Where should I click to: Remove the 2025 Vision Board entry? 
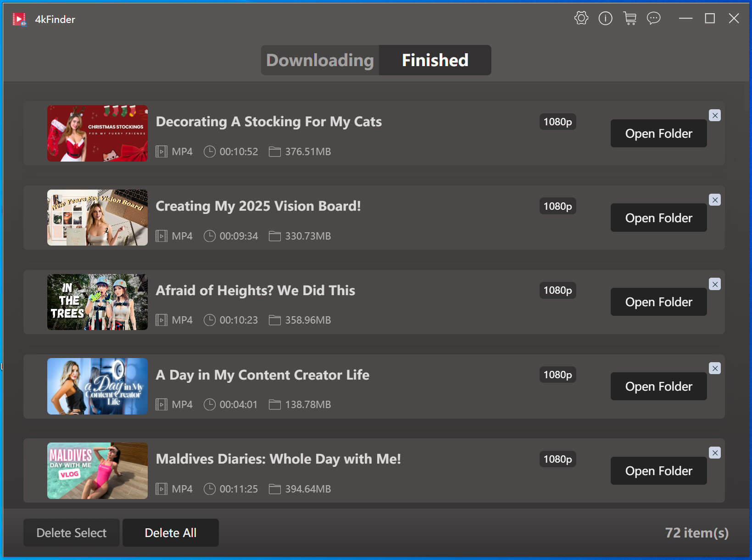tap(714, 200)
